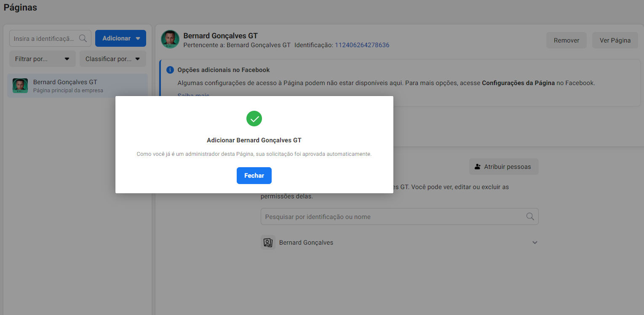Click the Configurações da Página bold text
Viewport: 644px width, 315px height.
pyautogui.click(x=518, y=83)
